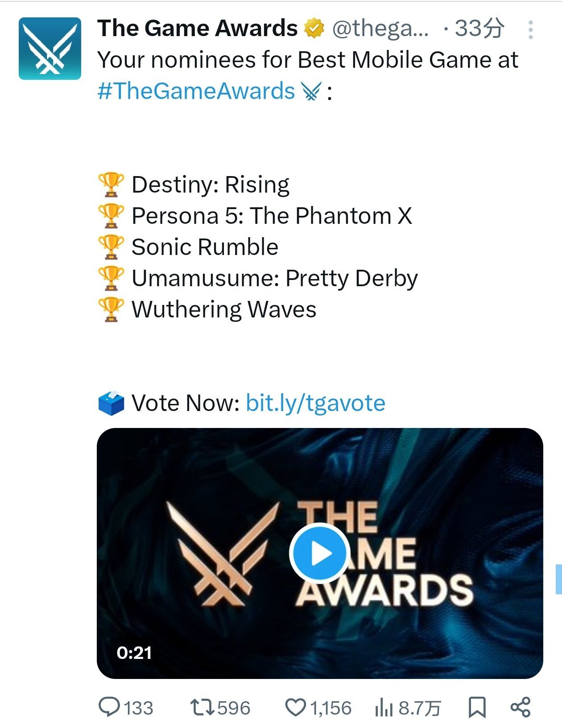
Task: Open The Game Awards profile avatar
Action: click(x=50, y=49)
